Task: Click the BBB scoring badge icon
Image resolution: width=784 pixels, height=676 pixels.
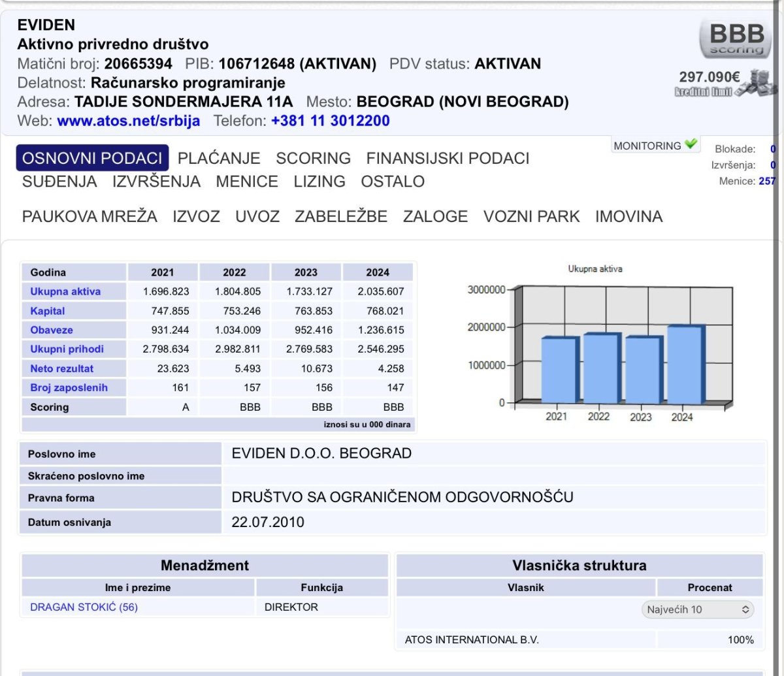Action: click(736, 39)
